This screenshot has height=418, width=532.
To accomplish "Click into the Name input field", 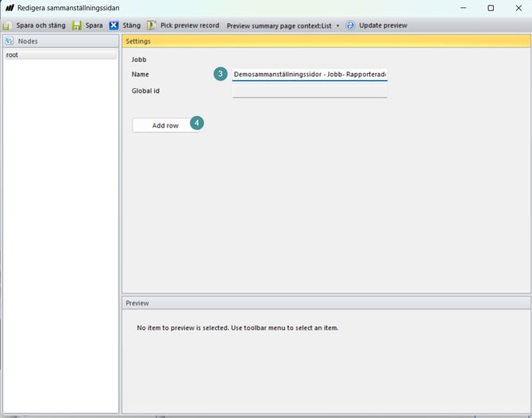I will [309, 75].
